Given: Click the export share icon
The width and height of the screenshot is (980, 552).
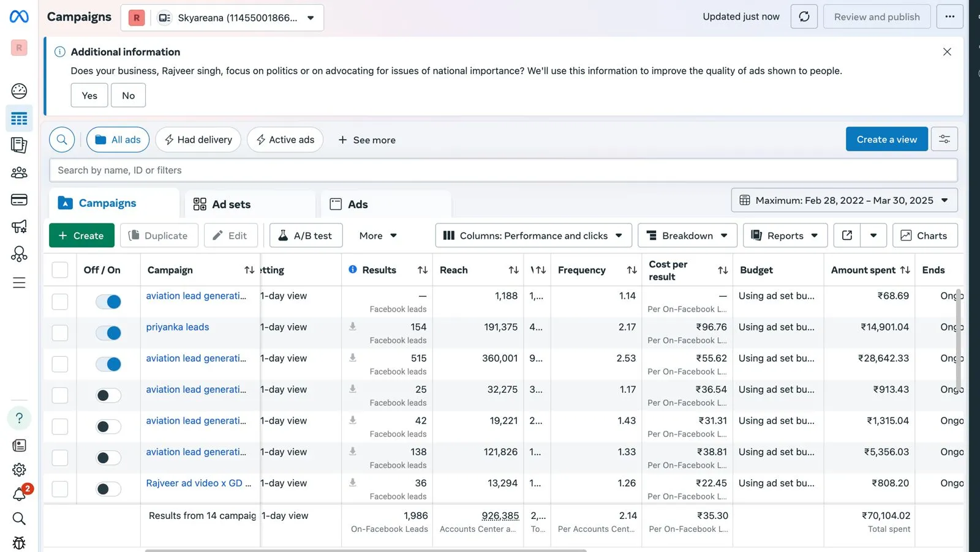Looking at the screenshot, I should (x=847, y=236).
